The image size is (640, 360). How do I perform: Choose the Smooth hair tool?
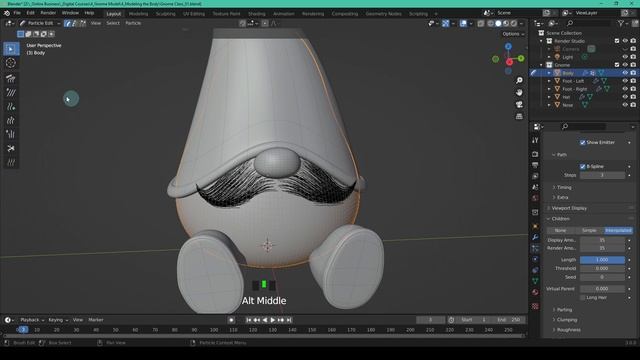click(11, 93)
